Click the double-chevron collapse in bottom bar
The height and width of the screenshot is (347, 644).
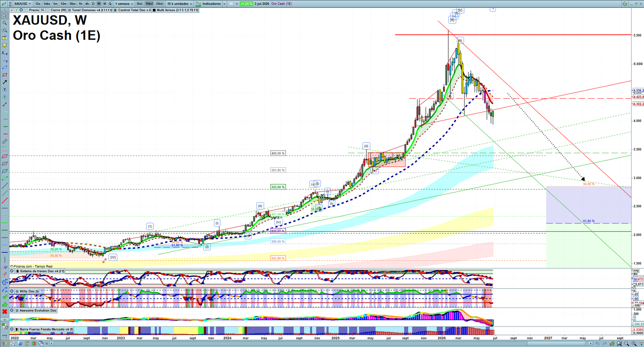(x=47, y=343)
